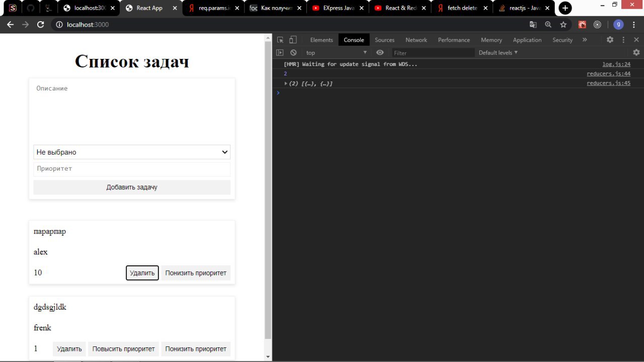Create a live expression with eye icon
Screen dimensions: 644x362
(x=380, y=52)
